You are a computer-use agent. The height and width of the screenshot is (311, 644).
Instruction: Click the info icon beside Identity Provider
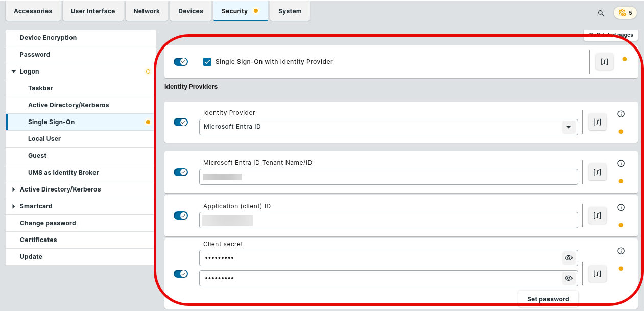click(x=621, y=114)
